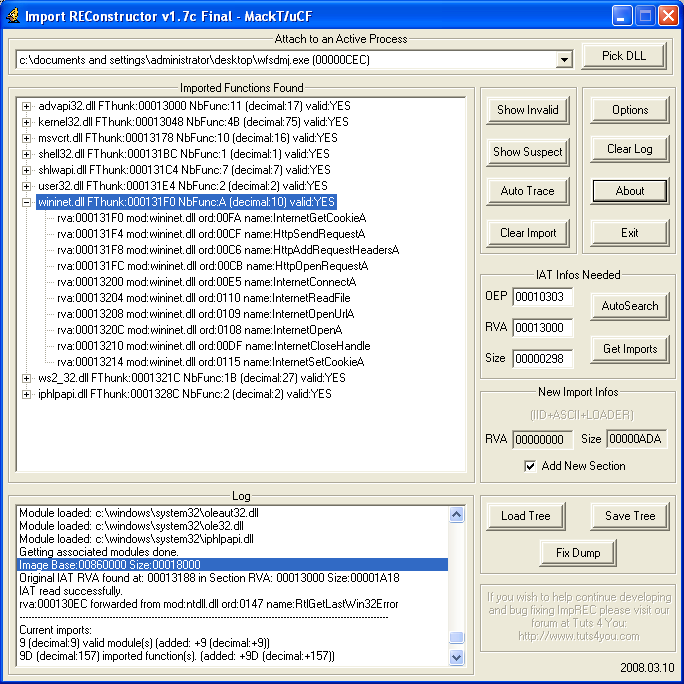Click the Fix Dump button
This screenshot has height=684, width=684.
tap(578, 552)
